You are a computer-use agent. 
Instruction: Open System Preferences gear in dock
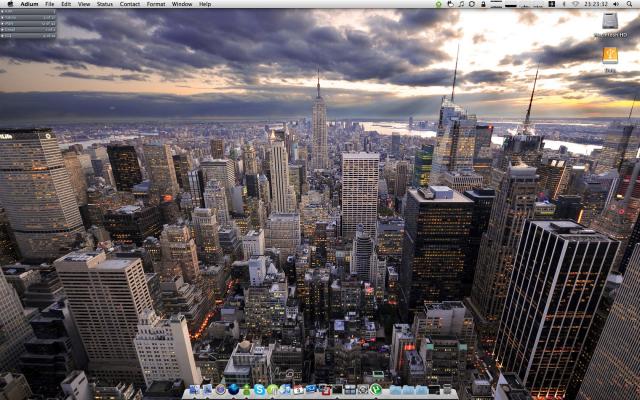[362, 390]
